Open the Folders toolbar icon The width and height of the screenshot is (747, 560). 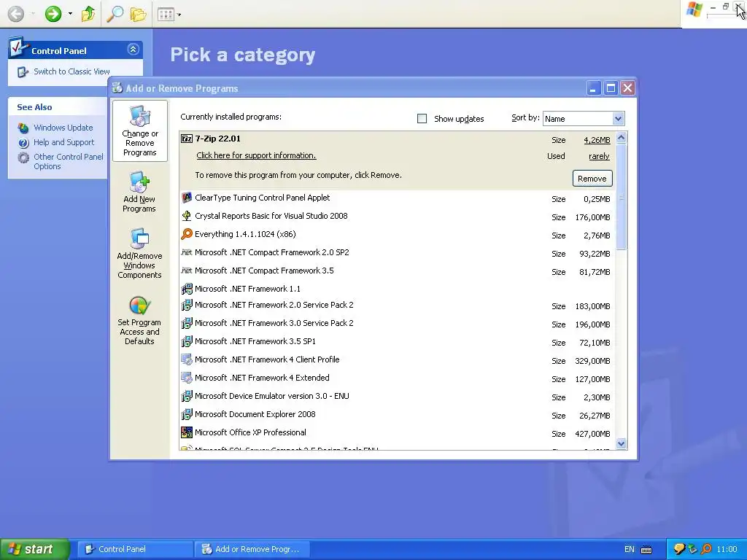[138, 14]
